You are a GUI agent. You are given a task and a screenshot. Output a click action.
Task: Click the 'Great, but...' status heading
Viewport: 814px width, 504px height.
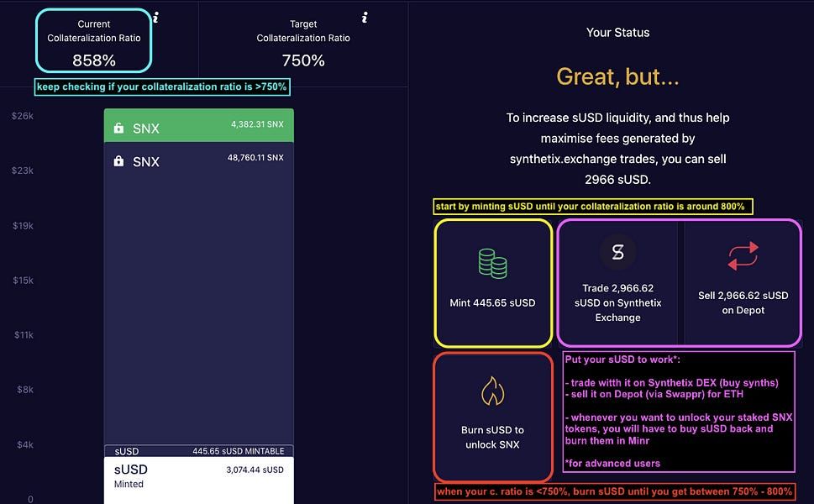coord(617,77)
